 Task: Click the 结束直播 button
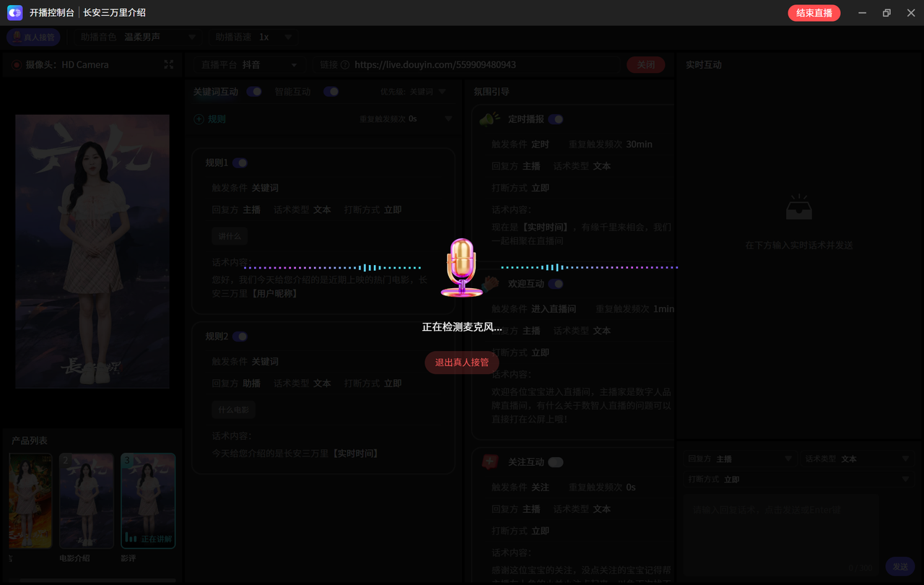tap(814, 13)
